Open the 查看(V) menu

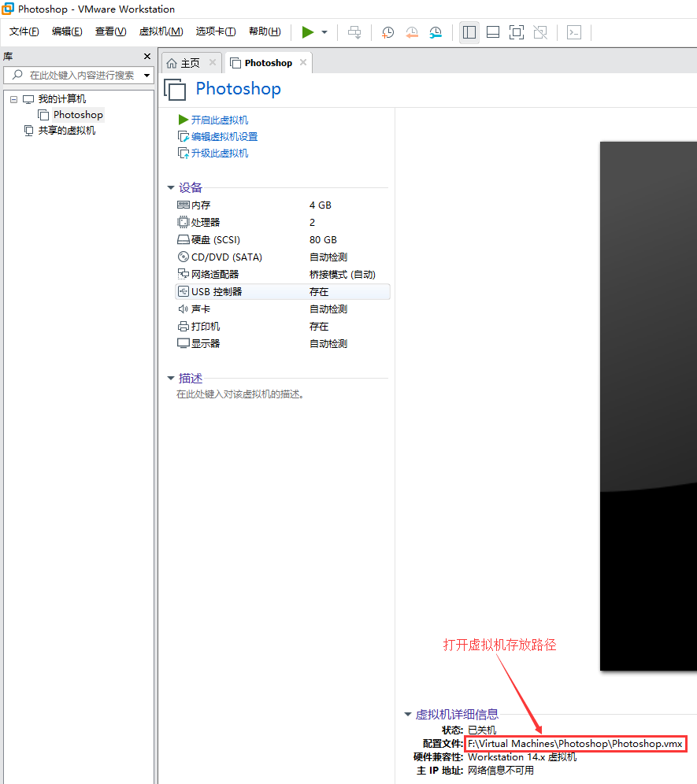pyautogui.click(x=110, y=31)
